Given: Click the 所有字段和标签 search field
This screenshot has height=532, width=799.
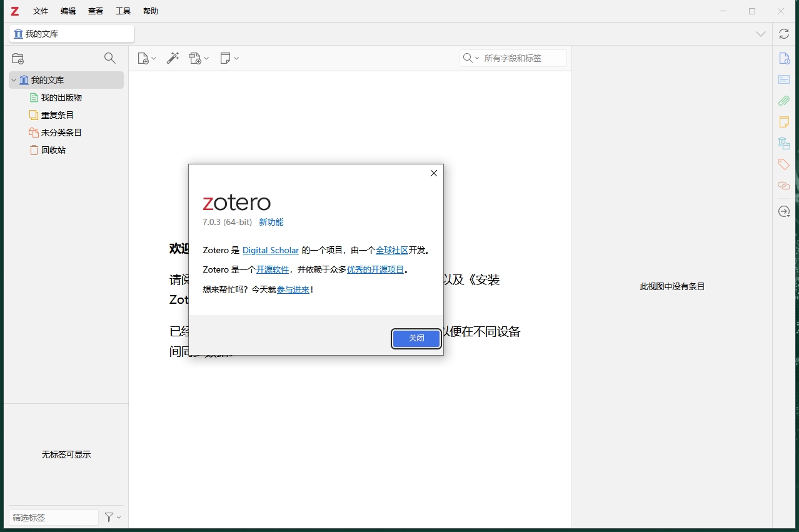Looking at the screenshot, I should (x=524, y=58).
